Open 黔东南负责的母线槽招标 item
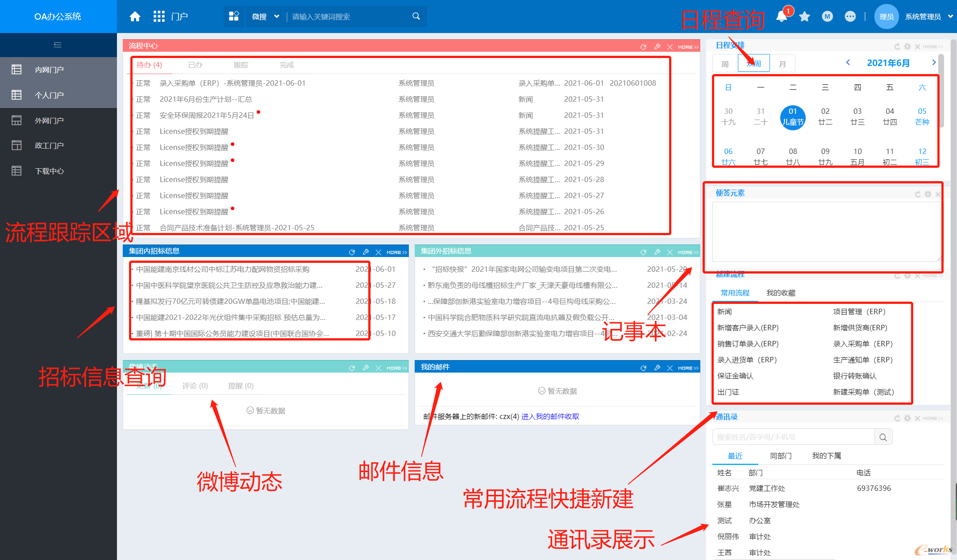 coord(523,286)
